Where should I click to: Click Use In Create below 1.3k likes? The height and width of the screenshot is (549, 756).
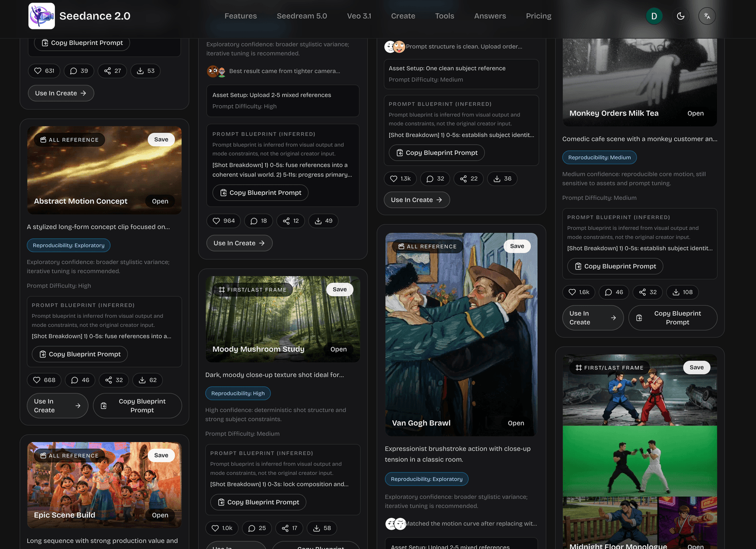(x=417, y=200)
